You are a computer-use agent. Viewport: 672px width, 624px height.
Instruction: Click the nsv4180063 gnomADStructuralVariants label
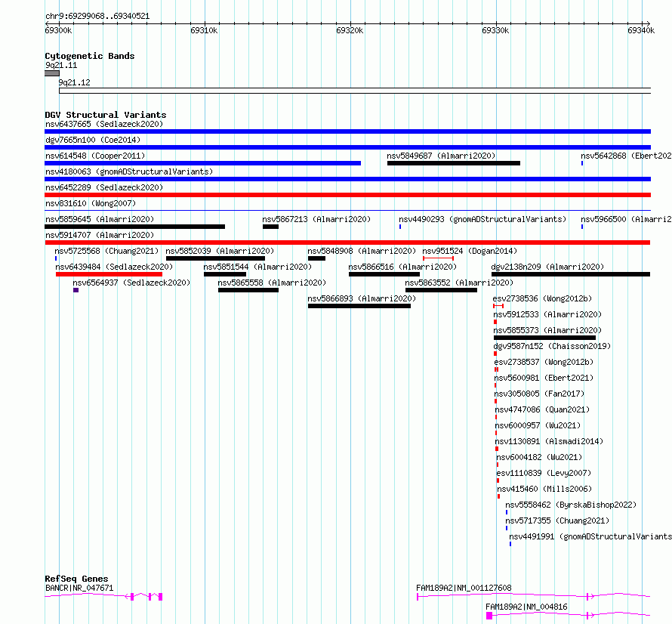[x=129, y=171]
